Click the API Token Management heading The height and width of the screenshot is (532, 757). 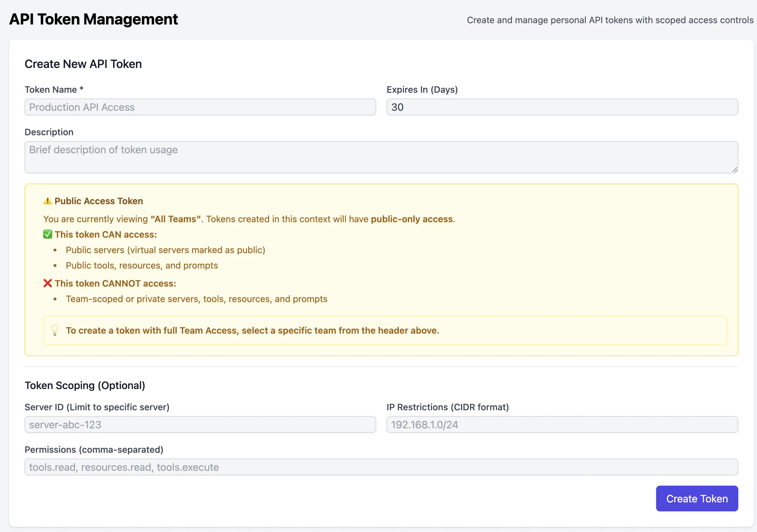coord(93,19)
